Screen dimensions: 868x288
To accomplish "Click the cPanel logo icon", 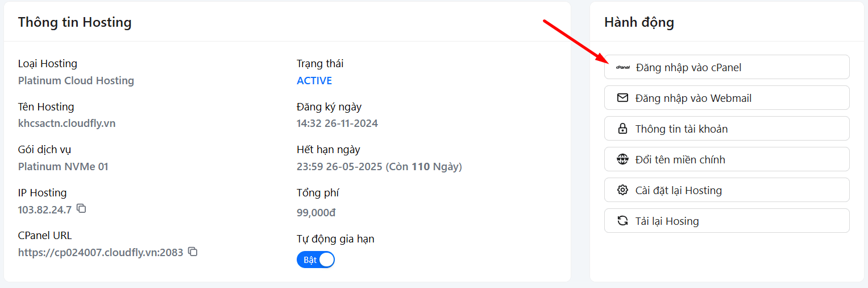I will coord(623,67).
